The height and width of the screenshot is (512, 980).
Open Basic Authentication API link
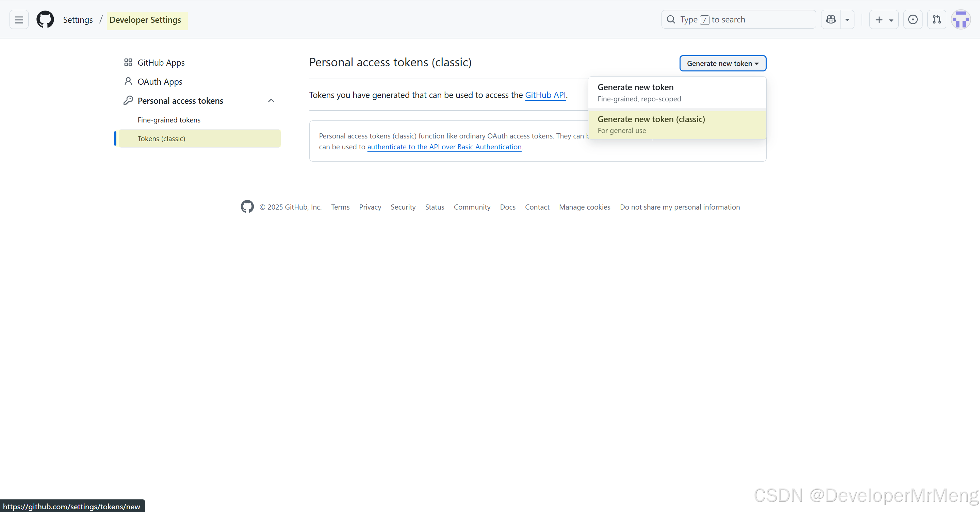click(x=444, y=147)
